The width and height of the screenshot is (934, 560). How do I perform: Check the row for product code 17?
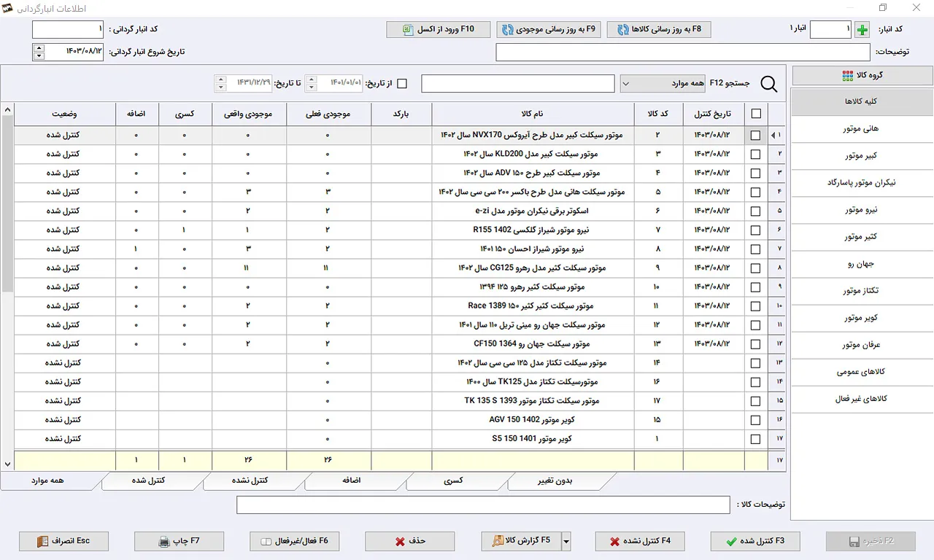pos(755,401)
